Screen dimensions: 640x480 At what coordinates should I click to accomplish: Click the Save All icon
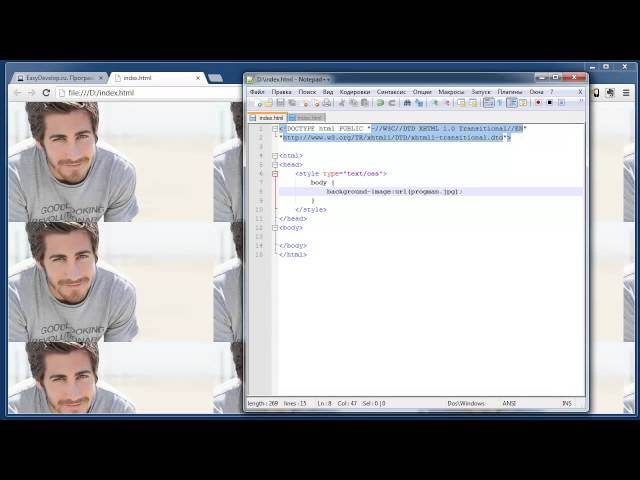[292, 103]
